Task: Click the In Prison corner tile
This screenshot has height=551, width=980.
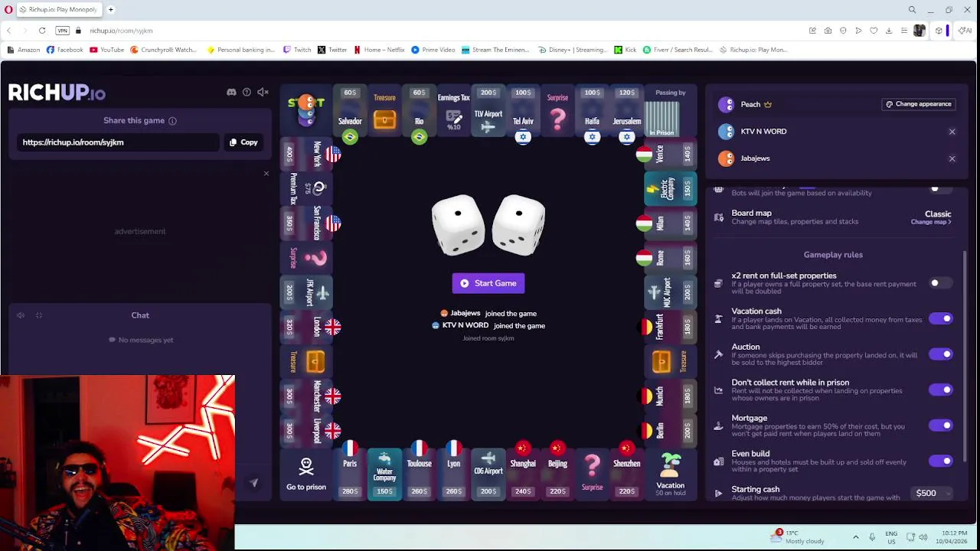Action: (x=670, y=112)
